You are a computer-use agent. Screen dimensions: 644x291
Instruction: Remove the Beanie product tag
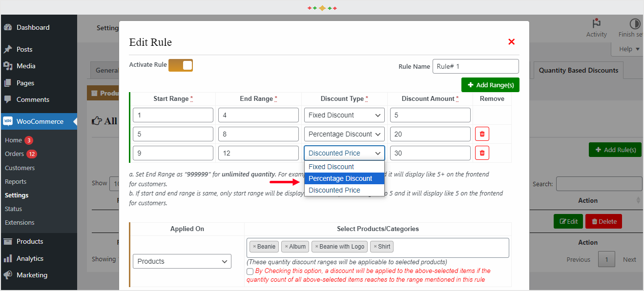click(x=255, y=246)
